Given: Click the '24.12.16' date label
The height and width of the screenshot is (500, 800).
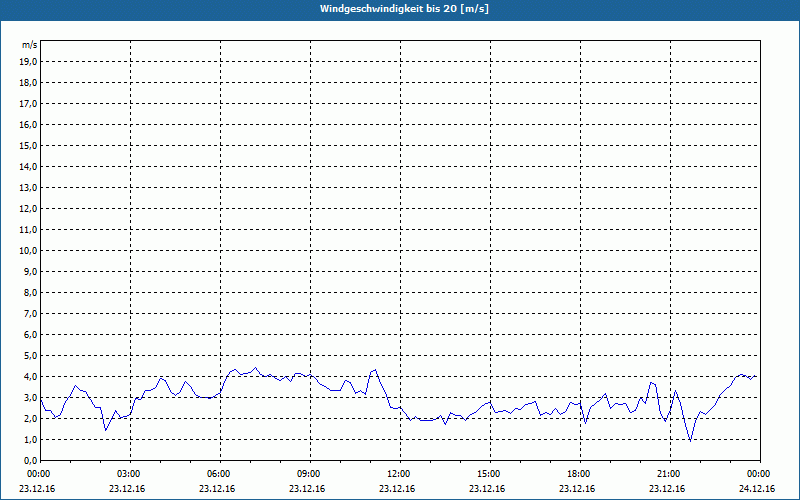Looking at the screenshot, I should point(757,488).
